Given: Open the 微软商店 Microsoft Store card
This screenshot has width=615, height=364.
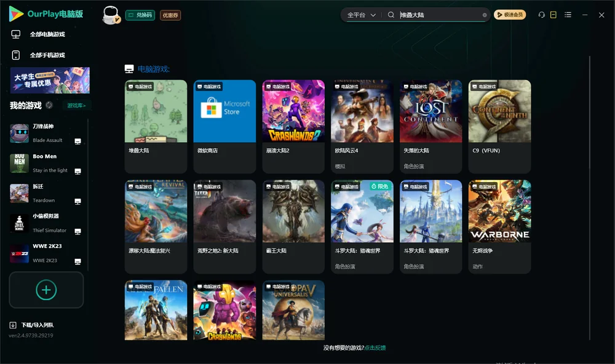Looking at the screenshot, I should tap(224, 126).
